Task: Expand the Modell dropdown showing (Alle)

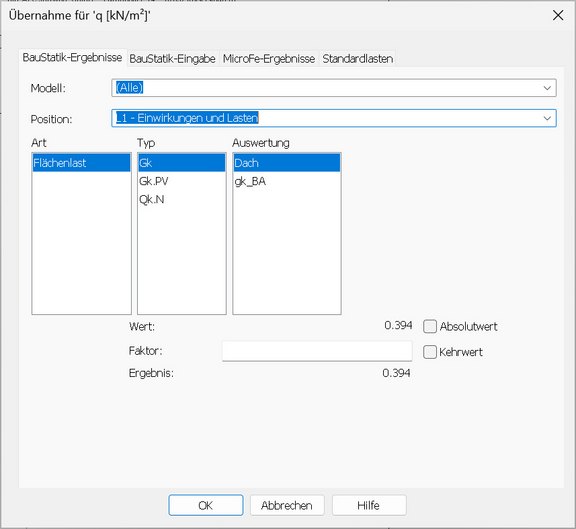Action: coord(334,88)
